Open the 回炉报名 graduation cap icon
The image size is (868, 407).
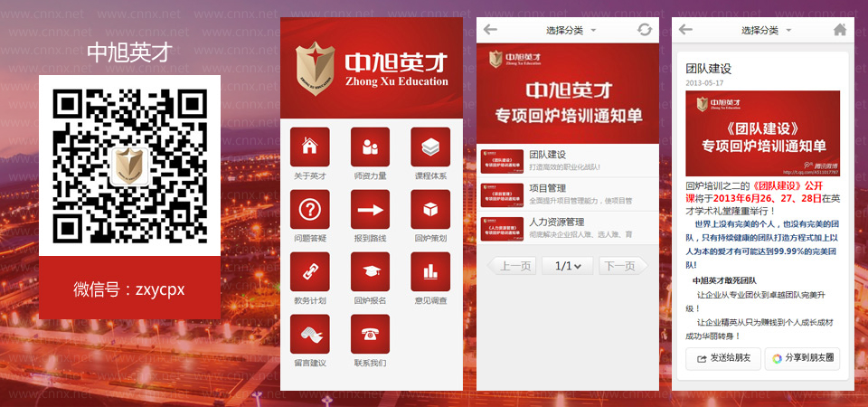tap(370, 272)
